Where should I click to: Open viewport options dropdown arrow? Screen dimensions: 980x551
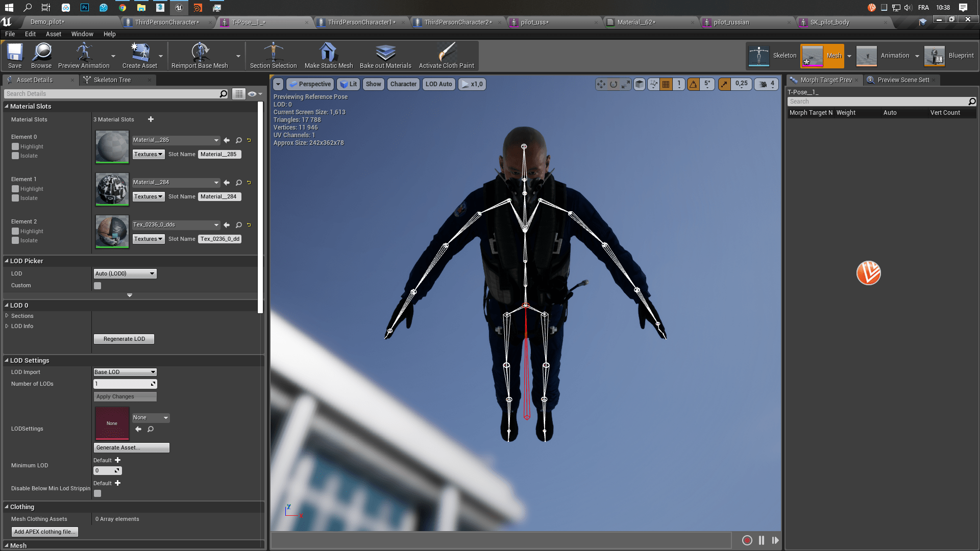click(278, 84)
